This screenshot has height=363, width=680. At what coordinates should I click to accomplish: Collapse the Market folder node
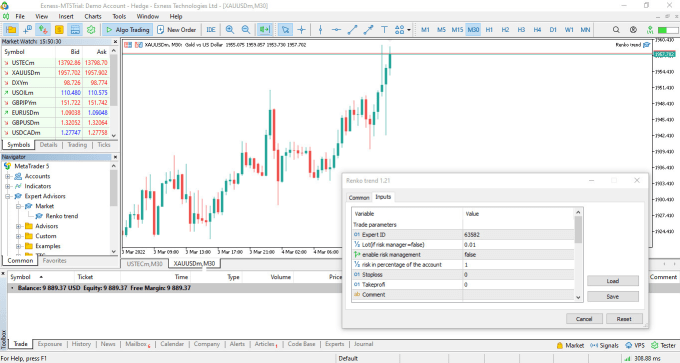point(18,206)
